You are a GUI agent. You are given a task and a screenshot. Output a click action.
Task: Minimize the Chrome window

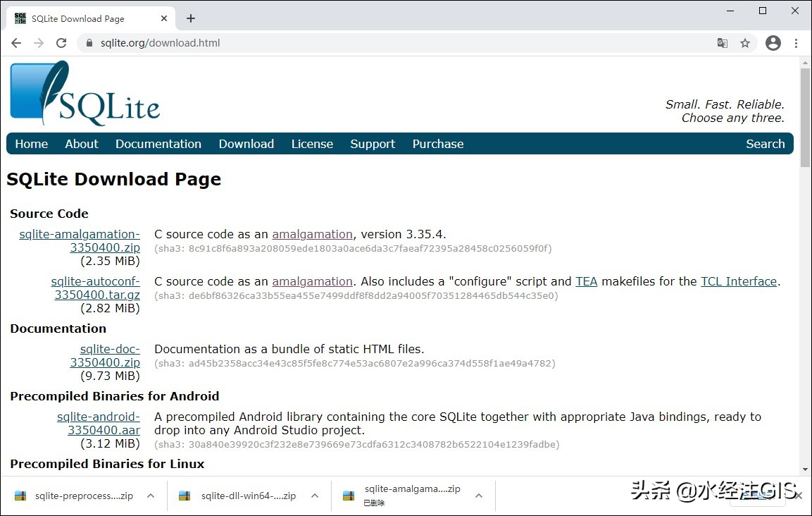point(730,11)
